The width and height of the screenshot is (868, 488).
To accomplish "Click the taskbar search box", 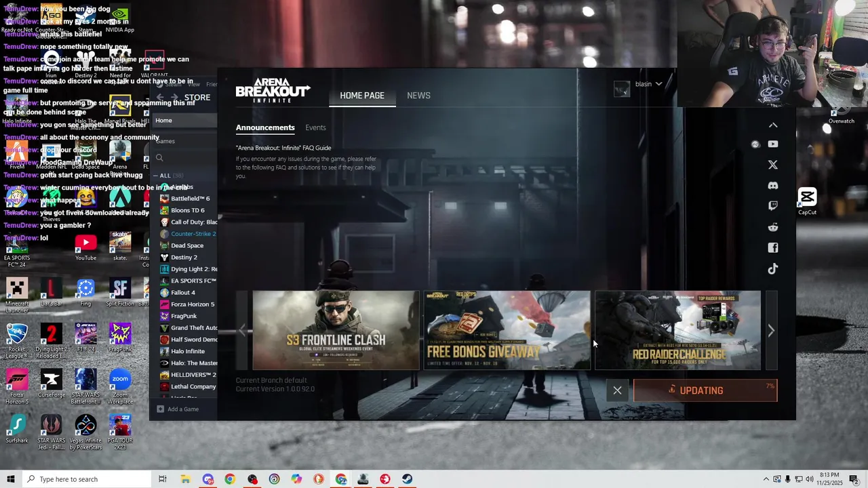I will (86, 479).
